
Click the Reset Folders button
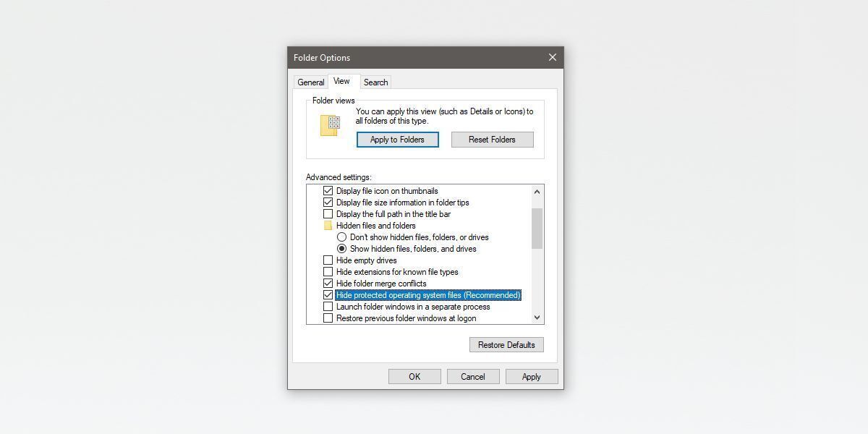[492, 140]
